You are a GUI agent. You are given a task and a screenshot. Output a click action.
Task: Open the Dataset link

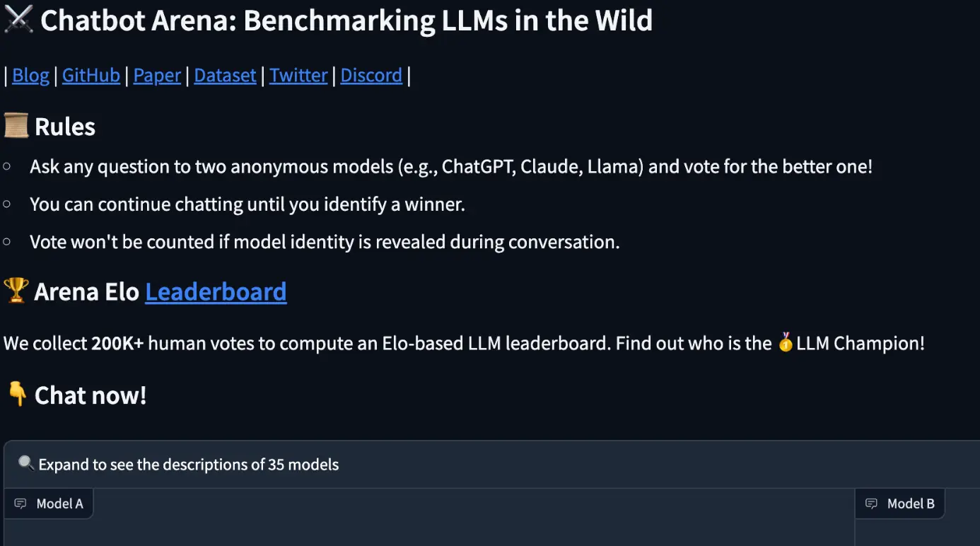225,75
